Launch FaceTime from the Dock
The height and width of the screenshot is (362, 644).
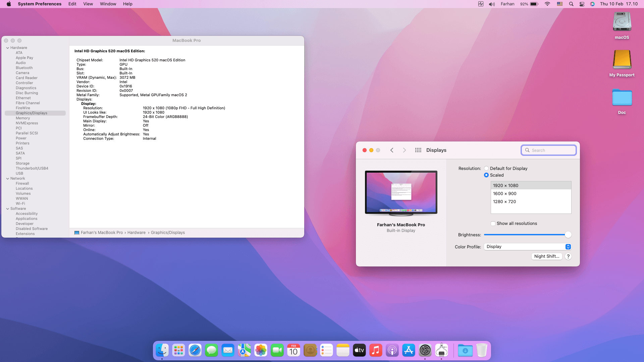(x=277, y=351)
